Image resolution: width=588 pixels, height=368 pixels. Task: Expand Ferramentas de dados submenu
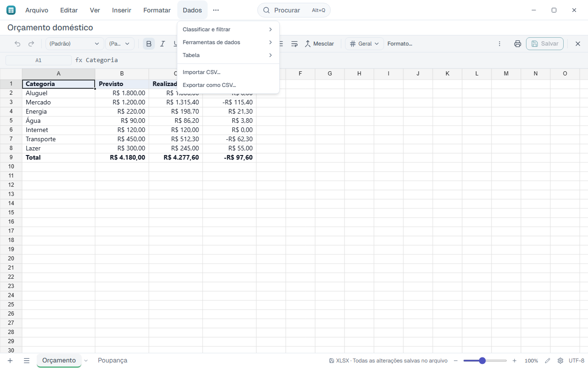[228, 42]
